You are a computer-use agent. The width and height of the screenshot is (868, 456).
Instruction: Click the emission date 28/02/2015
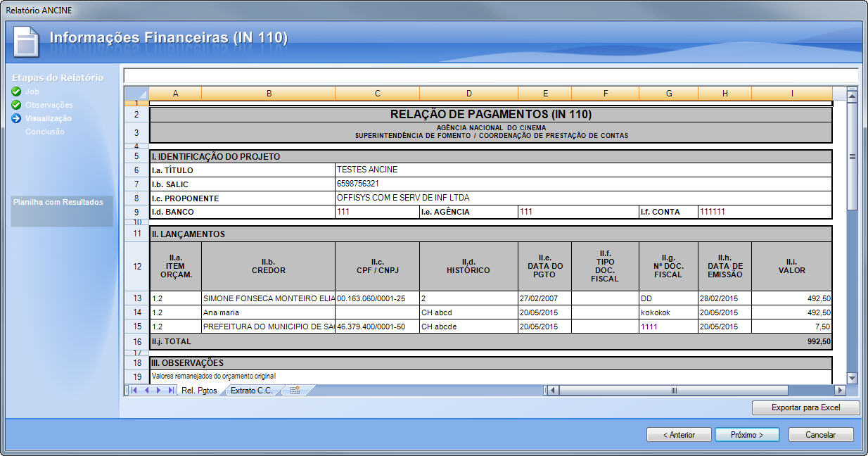(725, 298)
